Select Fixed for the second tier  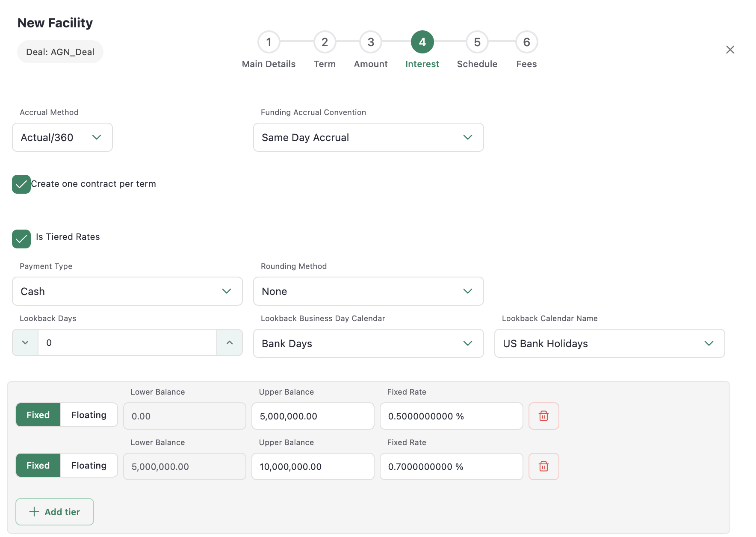38,465
